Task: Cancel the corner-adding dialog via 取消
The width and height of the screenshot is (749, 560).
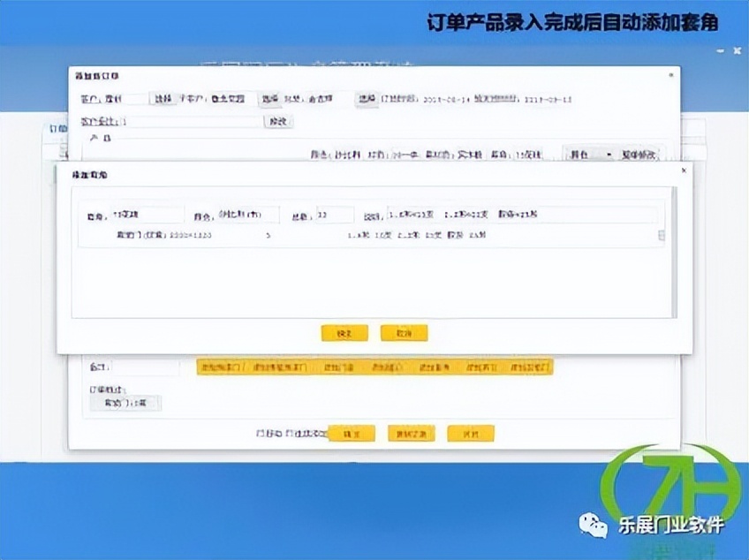Action: (404, 333)
